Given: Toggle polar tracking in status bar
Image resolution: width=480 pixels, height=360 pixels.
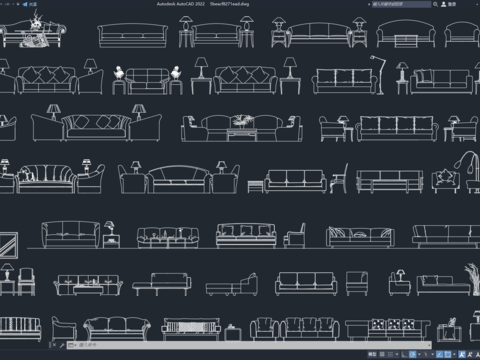Looking at the screenshot, I should 412,354.
